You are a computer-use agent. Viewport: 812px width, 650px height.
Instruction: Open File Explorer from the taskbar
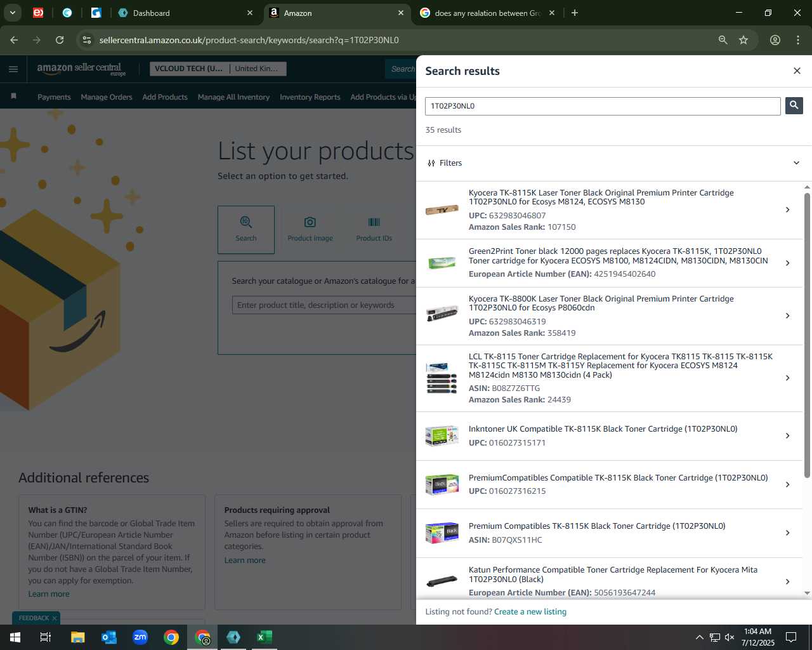tap(77, 637)
